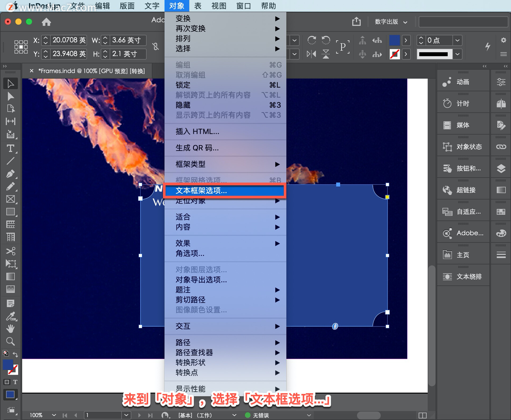
Task: Open the zoom level 100% dropdown
Action: (x=54, y=415)
